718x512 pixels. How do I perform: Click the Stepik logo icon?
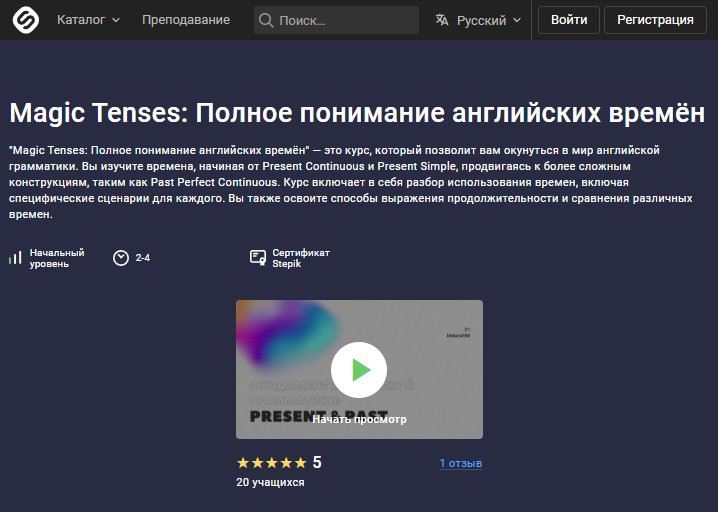point(26,20)
